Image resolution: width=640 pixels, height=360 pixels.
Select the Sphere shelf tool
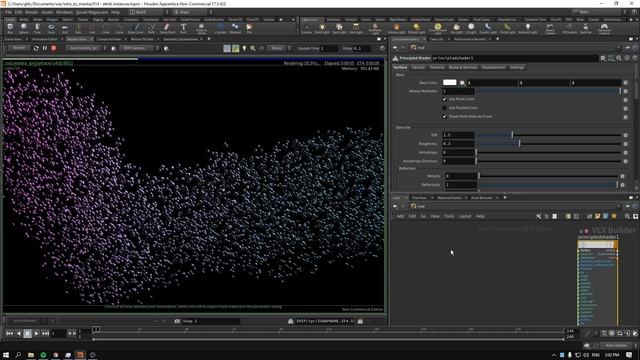click(24, 28)
